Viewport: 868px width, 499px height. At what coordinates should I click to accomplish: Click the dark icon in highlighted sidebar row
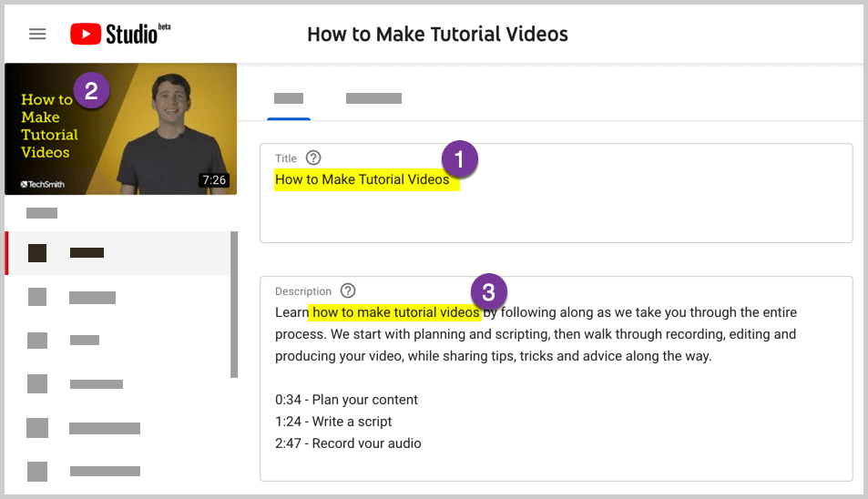pyautogui.click(x=37, y=253)
